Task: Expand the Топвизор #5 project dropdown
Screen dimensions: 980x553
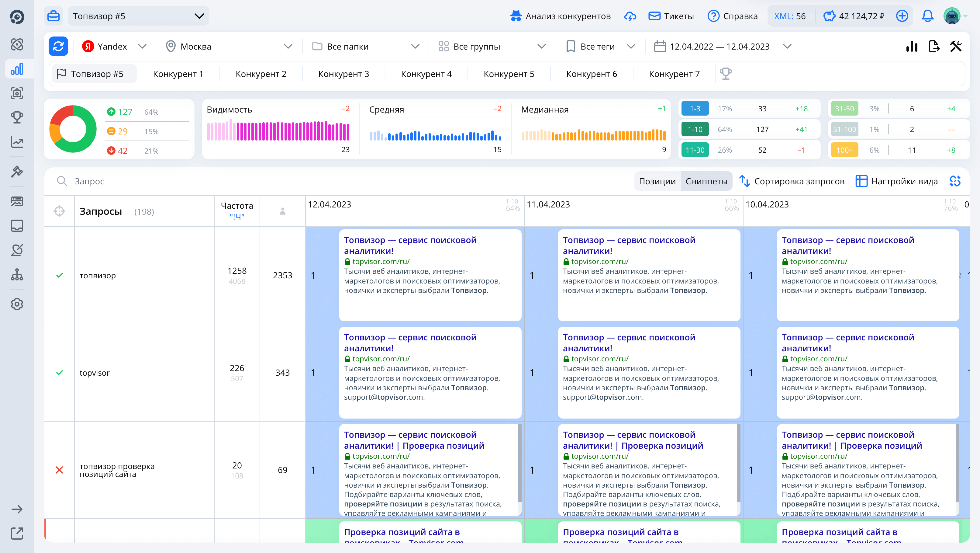Action: 138,16
